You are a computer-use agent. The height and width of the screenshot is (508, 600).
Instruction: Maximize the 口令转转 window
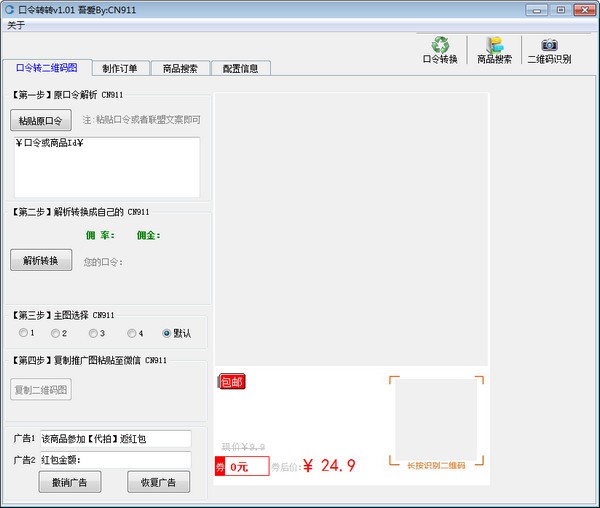pyautogui.click(x=560, y=10)
